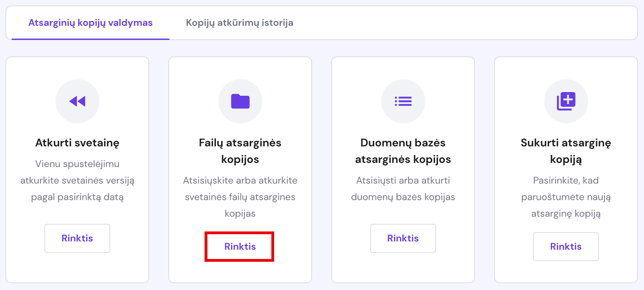Image resolution: width=644 pixels, height=290 pixels.
Task: Select the highlighted Rinktis button for file backups
Action: point(240,247)
